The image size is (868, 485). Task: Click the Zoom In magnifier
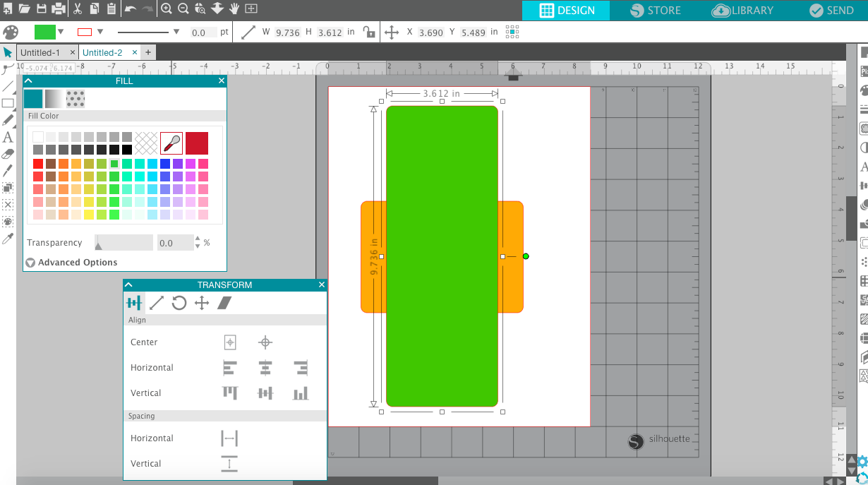tap(166, 9)
